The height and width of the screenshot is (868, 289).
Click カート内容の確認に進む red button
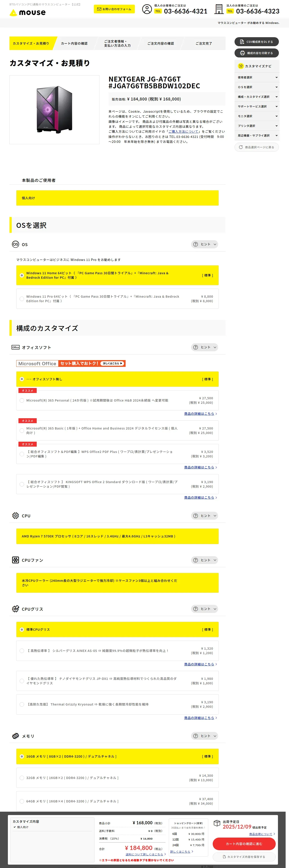[x=244, y=844]
